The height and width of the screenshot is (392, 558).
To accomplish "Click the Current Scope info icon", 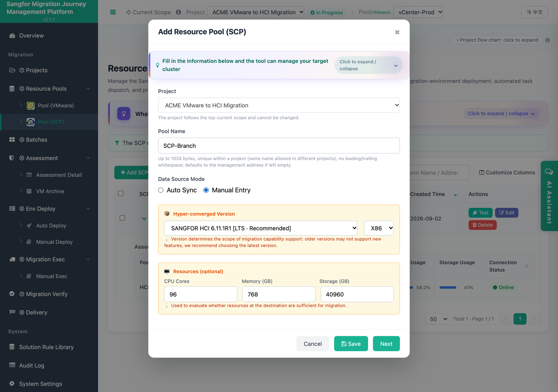I will click(x=179, y=12).
